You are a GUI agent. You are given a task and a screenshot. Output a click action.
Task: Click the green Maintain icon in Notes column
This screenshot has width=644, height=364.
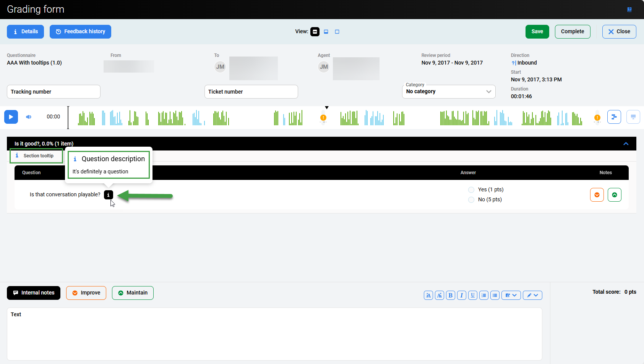pyautogui.click(x=615, y=195)
